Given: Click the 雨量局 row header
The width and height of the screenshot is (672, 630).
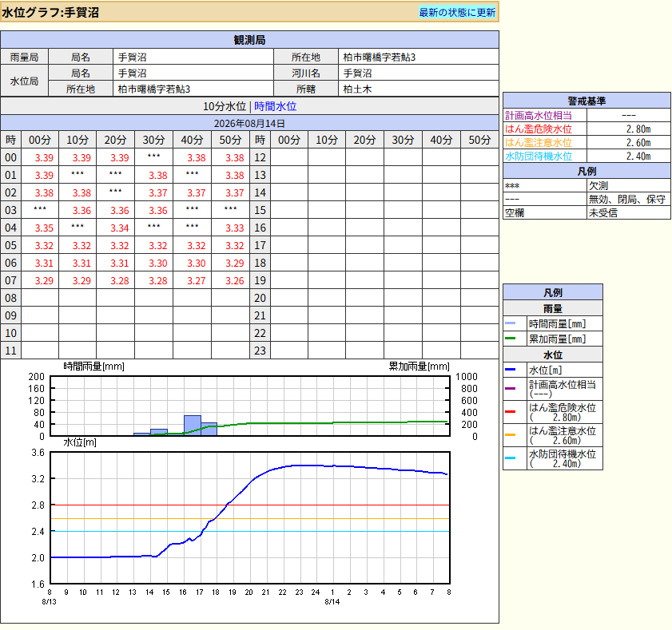Looking at the screenshot, I should [x=25, y=57].
